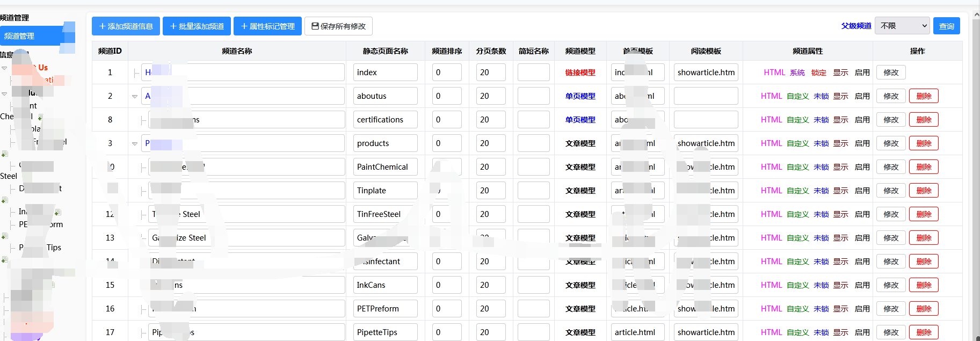The image size is (980, 341).
Task: Click the 链接模型 link in index row
Action: [580, 72]
